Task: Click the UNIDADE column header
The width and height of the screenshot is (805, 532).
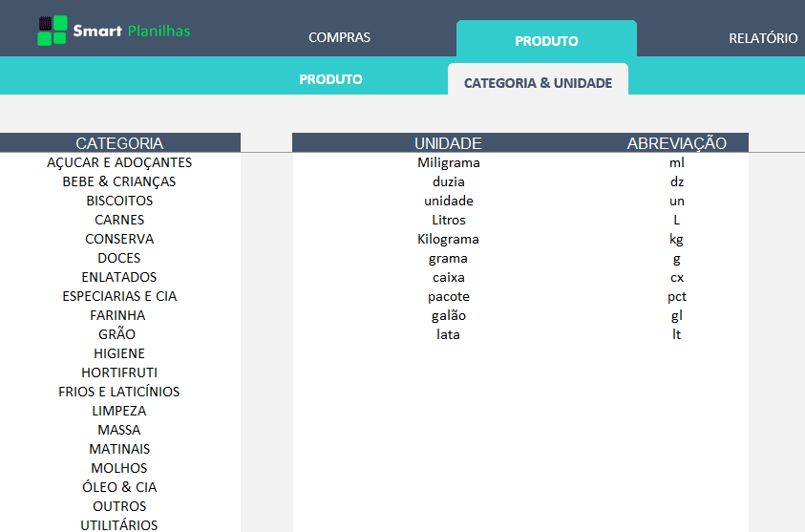Action: [x=448, y=143]
